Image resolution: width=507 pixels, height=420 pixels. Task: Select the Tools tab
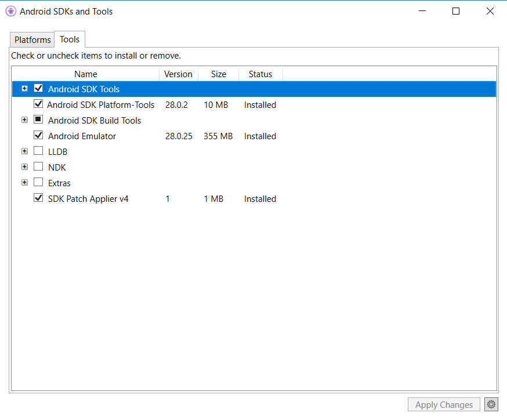(69, 39)
